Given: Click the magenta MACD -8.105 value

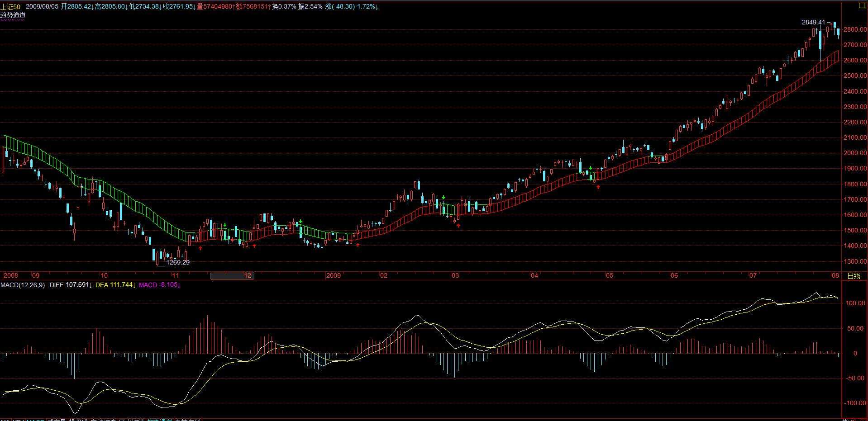Looking at the screenshot, I should (159, 285).
